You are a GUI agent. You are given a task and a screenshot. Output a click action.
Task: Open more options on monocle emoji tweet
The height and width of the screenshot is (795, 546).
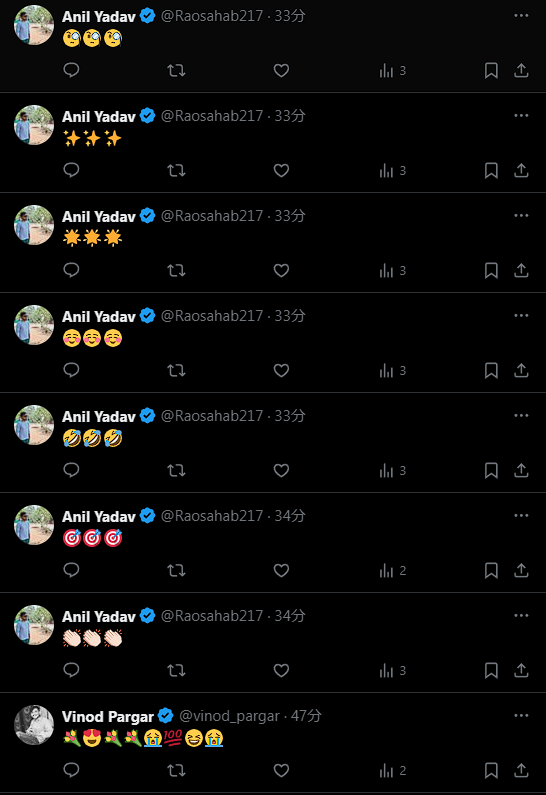(521, 15)
